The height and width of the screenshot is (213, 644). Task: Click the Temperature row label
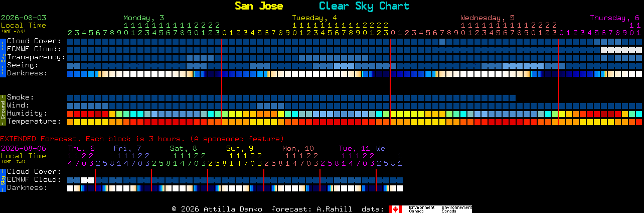tap(34, 122)
